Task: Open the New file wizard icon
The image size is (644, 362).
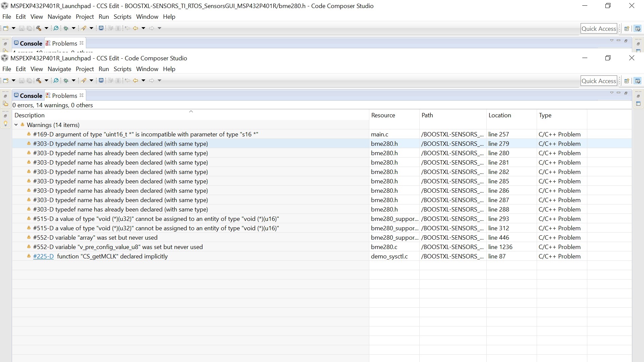Action: click(x=6, y=80)
